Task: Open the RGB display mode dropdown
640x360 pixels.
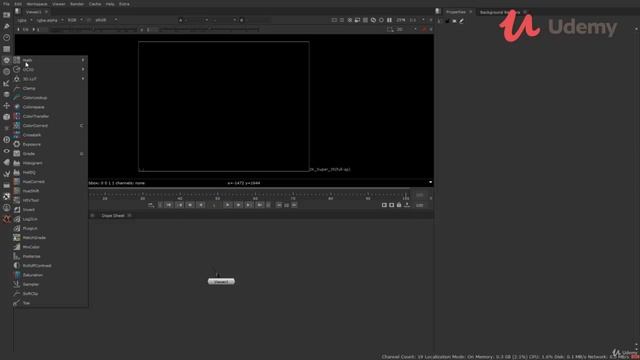Action: click(75, 20)
